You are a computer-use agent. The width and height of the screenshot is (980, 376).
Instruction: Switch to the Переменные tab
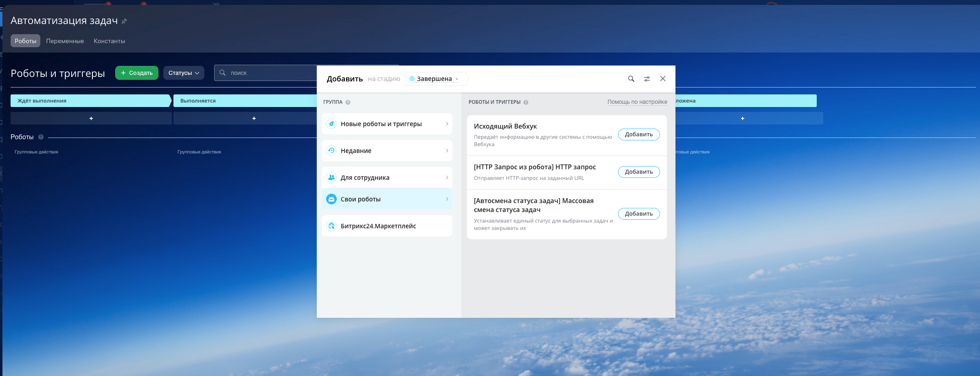[x=65, y=41]
